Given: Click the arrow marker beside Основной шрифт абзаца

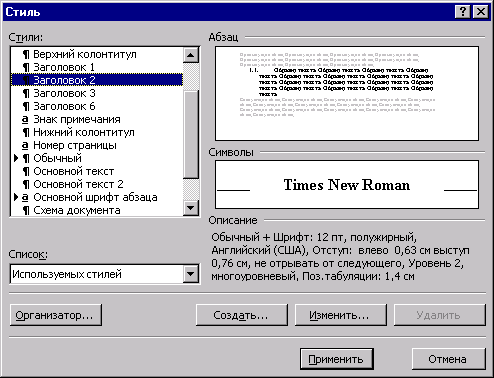Looking at the screenshot, I should 16,197.
